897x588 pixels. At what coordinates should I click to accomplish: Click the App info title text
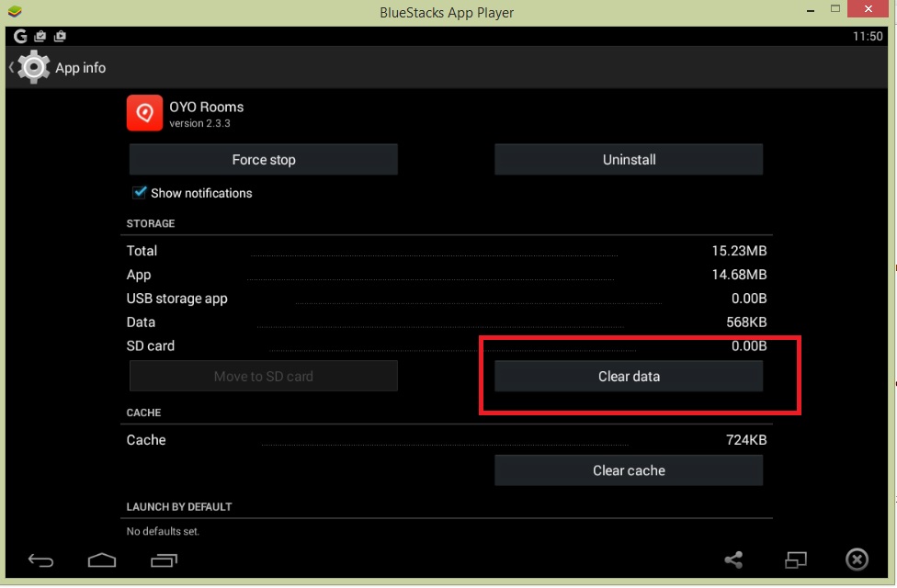point(81,67)
